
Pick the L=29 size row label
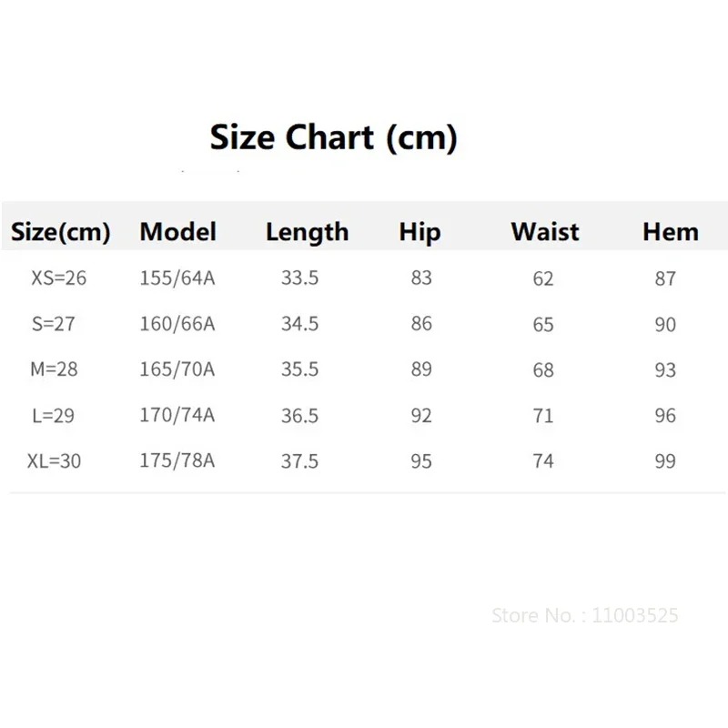coord(53,415)
